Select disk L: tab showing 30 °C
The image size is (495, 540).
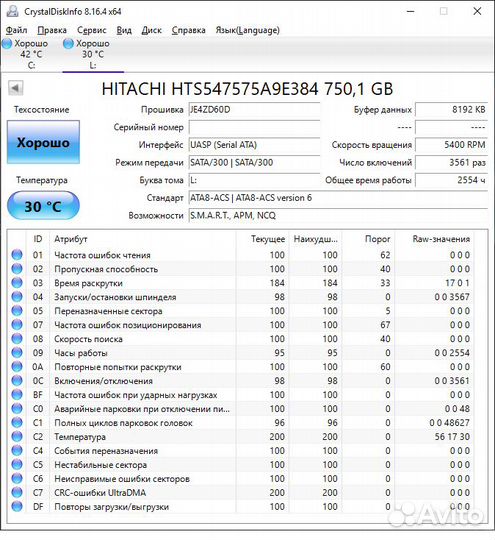tap(93, 54)
